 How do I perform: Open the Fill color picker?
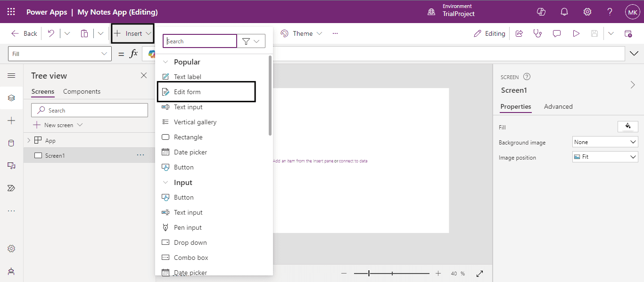627,126
